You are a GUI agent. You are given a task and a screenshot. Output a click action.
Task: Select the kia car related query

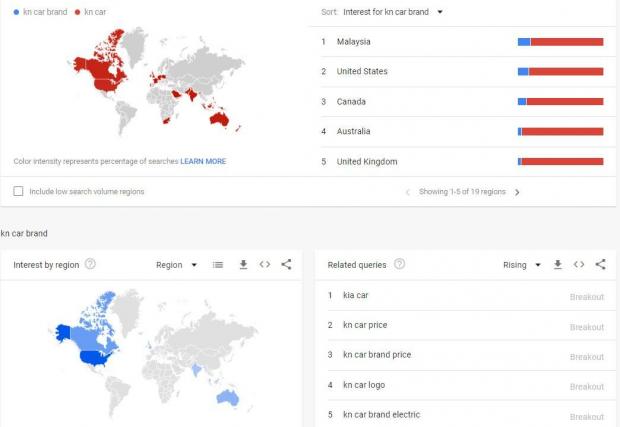[x=355, y=295]
